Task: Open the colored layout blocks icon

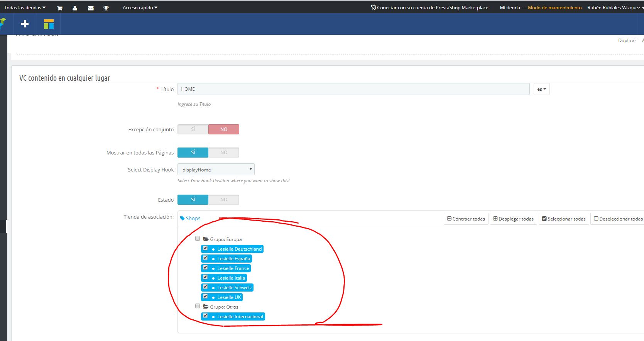Action: 49,24
